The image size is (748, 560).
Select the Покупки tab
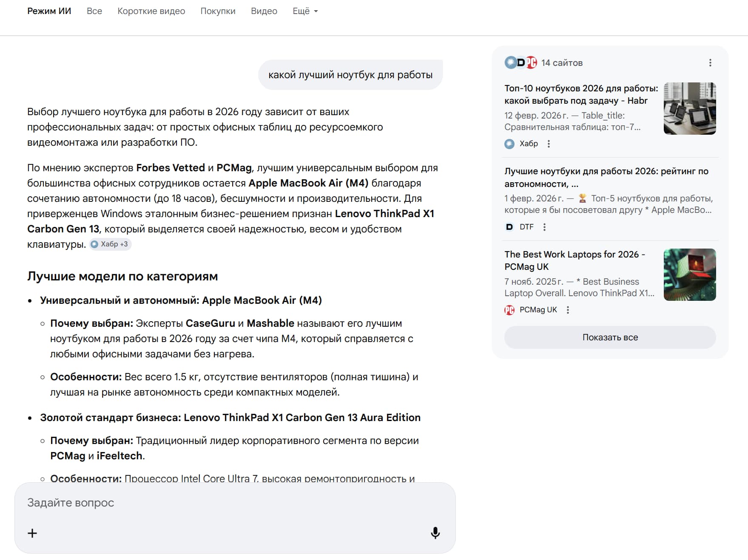point(218,11)
